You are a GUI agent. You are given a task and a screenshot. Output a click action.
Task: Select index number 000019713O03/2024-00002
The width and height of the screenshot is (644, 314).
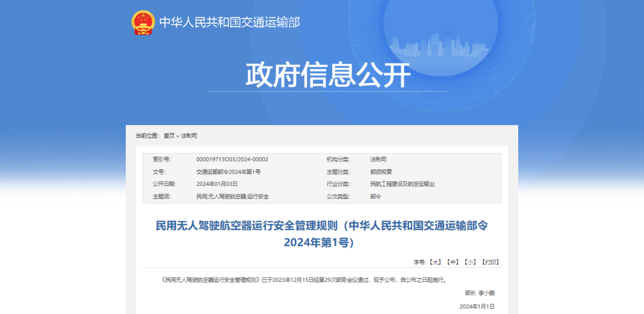[x=233, y=159]
